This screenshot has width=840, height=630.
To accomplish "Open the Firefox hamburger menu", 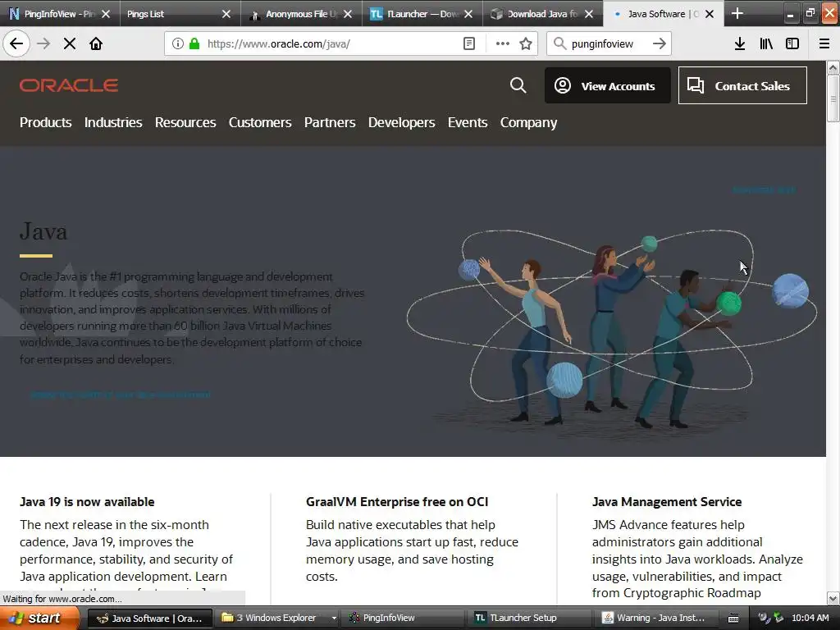I will coord(824,43).
